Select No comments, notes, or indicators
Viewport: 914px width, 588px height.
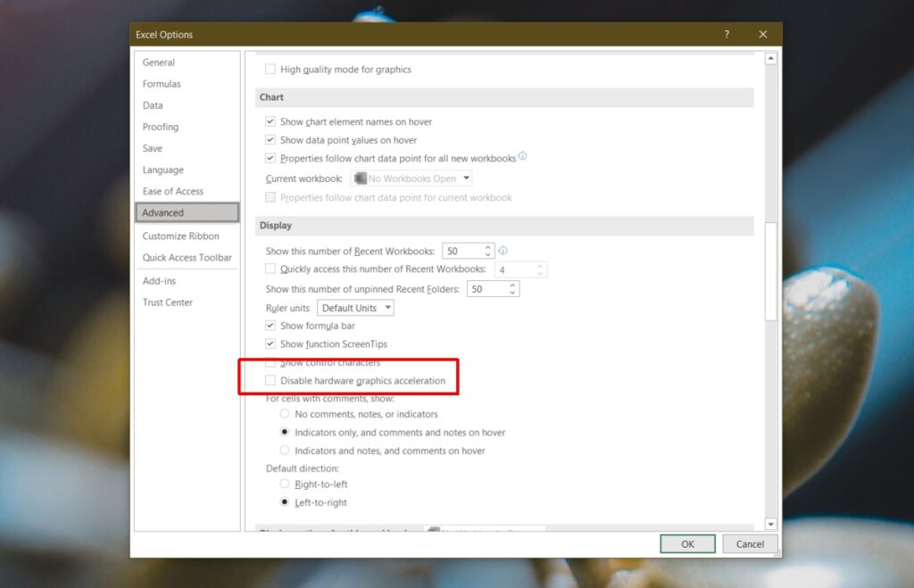pos(284,414)
